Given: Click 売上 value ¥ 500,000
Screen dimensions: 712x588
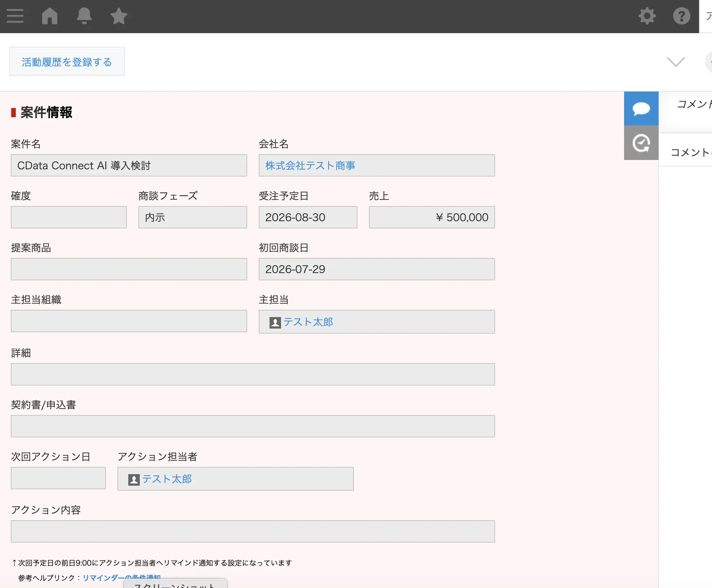Looking at the screenshot, I should [432, 217].
